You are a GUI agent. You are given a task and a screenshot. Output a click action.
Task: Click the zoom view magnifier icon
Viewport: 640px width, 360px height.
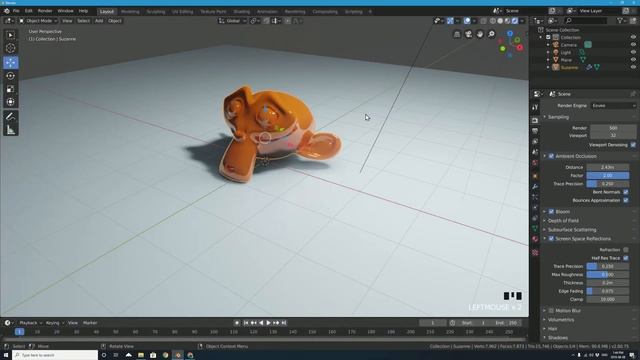click(x=491, y=34)
